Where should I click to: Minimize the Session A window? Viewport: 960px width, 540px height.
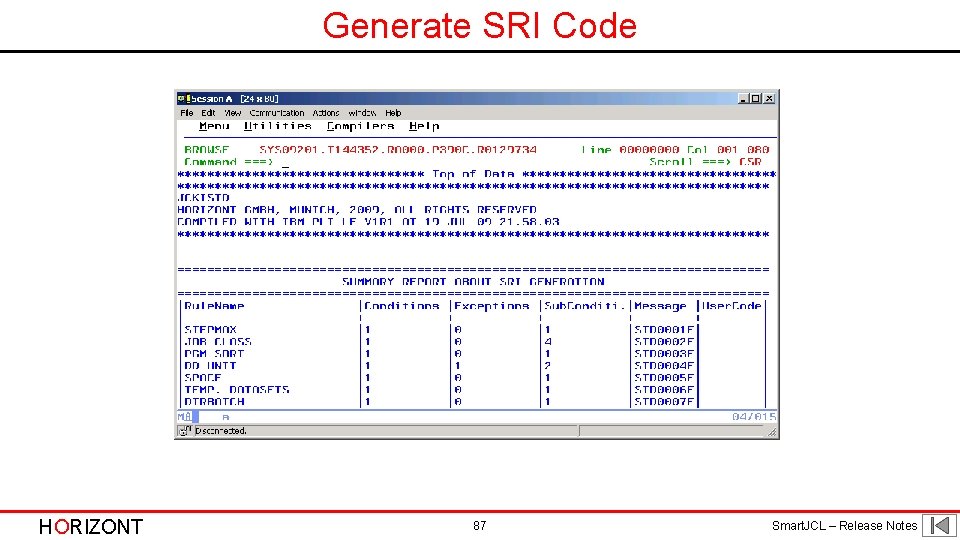(743, 99)
